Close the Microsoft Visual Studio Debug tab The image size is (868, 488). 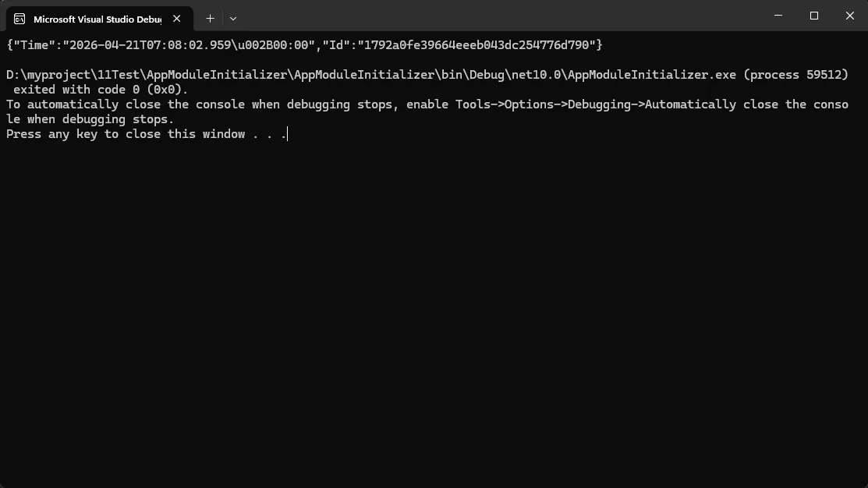point(176,19)
